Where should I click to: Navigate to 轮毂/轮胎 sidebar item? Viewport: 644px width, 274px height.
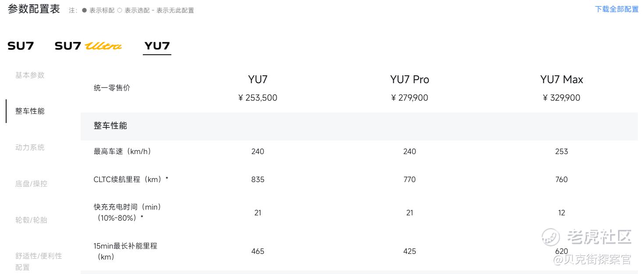coord(31,220)
